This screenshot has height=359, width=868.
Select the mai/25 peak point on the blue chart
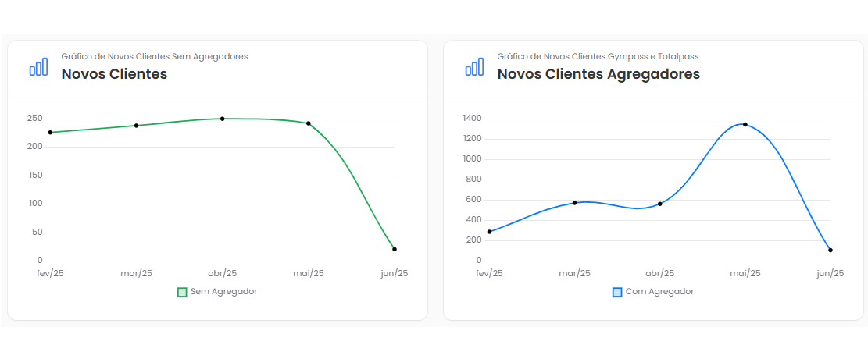point(745,124)
